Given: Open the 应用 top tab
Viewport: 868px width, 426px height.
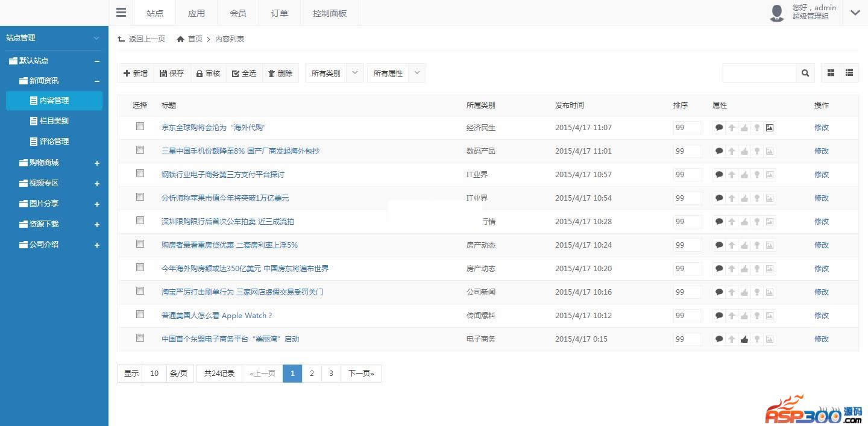Looking at the screenshot, I should [197, 13].
